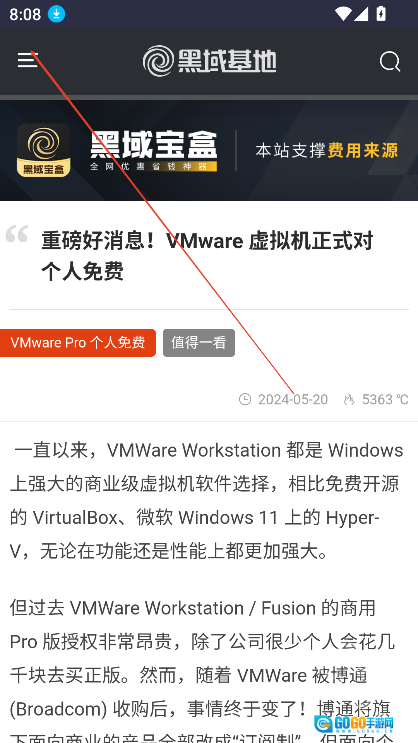Tap the GOGO手游网 watermark logo

coord(354,723)
